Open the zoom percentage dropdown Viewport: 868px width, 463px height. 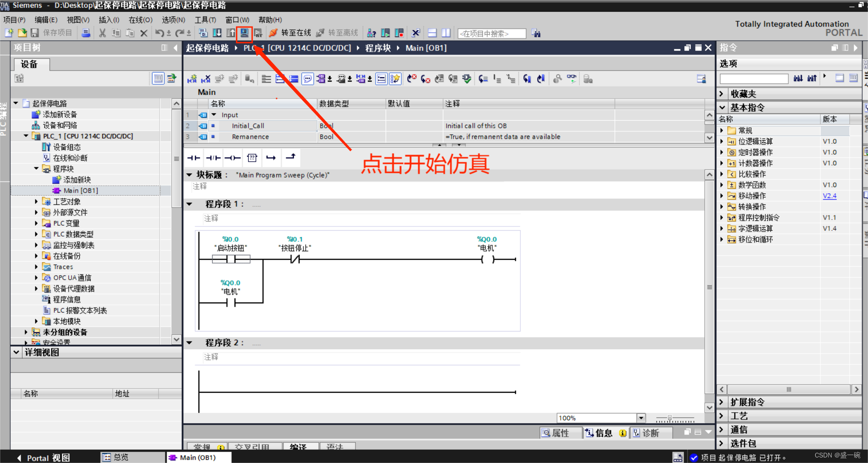click(x=641, y=418)
